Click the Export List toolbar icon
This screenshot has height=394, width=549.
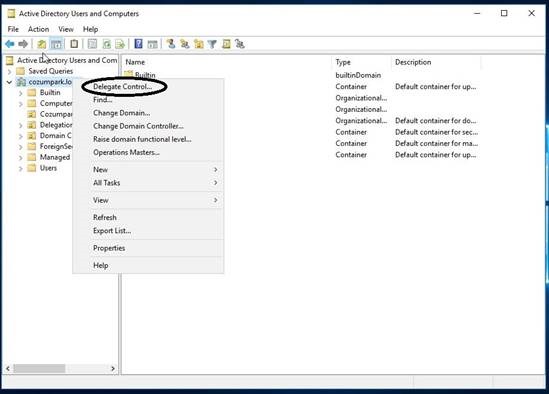click(120, 44)
